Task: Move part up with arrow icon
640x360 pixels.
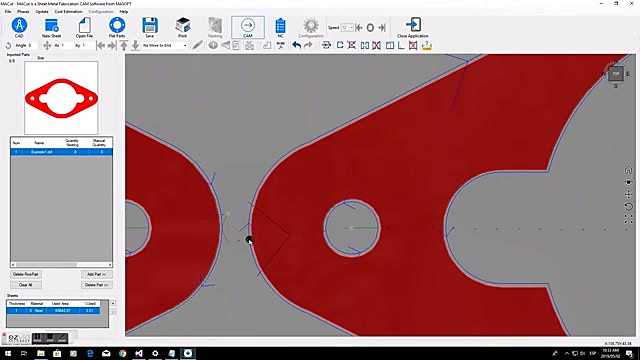Action: [x=124, y=45]
